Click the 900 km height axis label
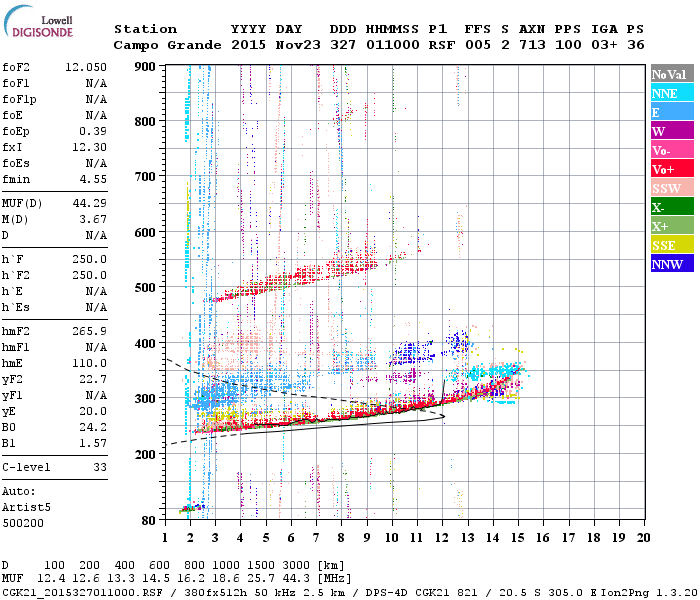The width and height of the screenshot is (700, 600). (145, 67)
